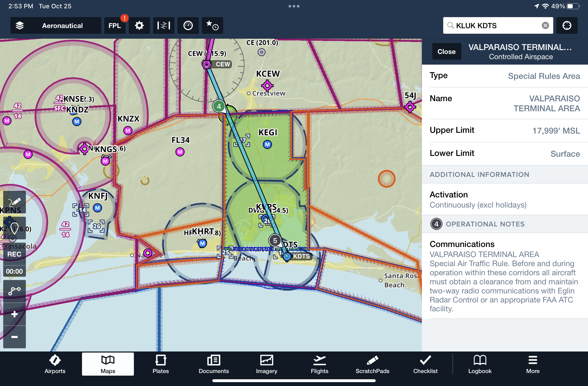The height and width of the screenshot is (386, 588).
Task: Select route waypoint marker 5
Action: pos(275,240)
